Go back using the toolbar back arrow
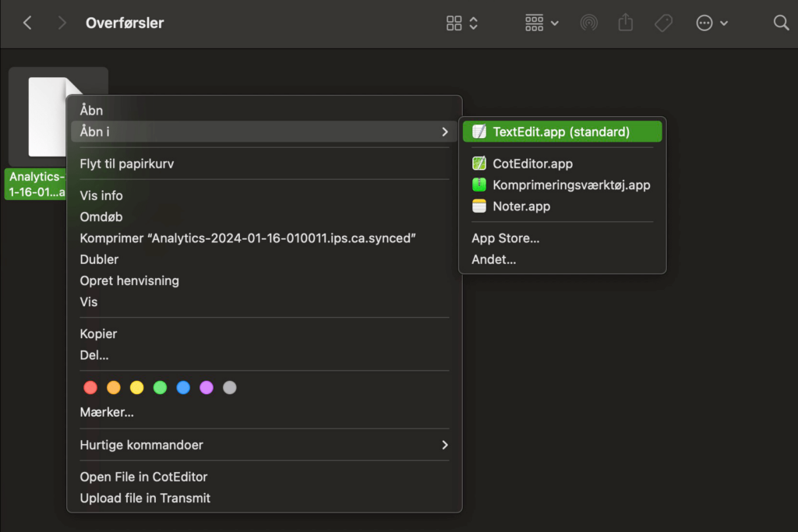The width and height of the screenshot is (798, 532). tap(27, 23)
